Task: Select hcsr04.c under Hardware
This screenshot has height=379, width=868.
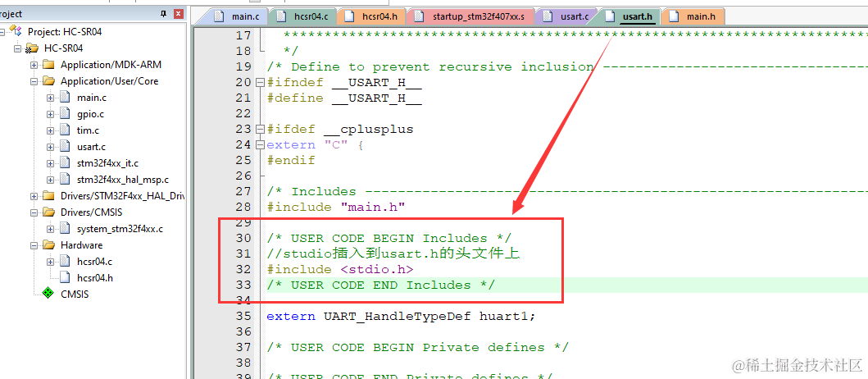Action: (x=94, y=262)
